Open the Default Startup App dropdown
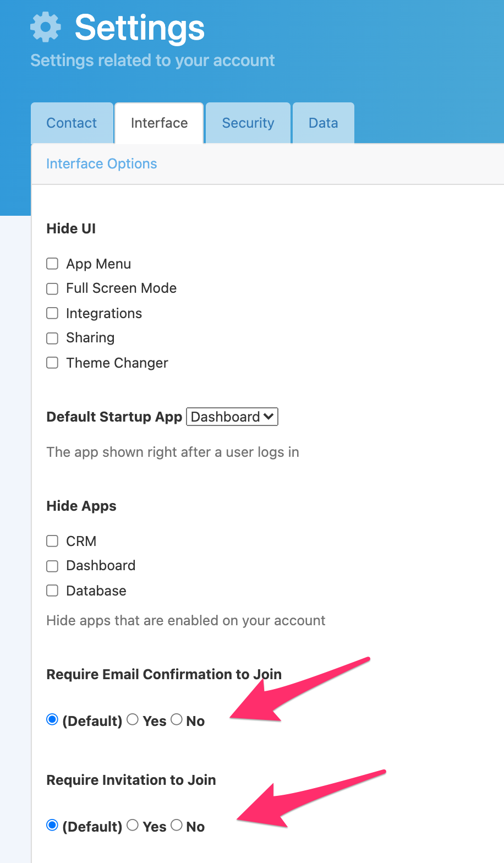 point(232,417)
